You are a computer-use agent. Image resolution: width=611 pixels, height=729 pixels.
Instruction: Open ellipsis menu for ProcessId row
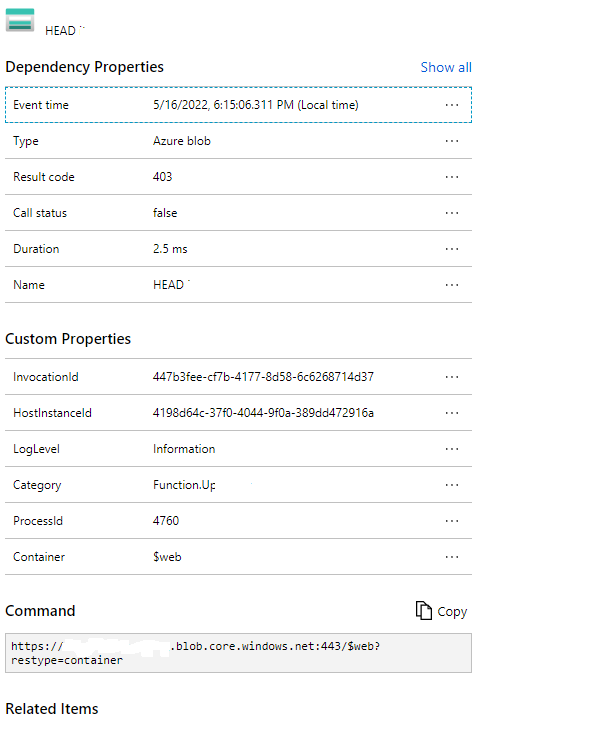tap(452, 521)
